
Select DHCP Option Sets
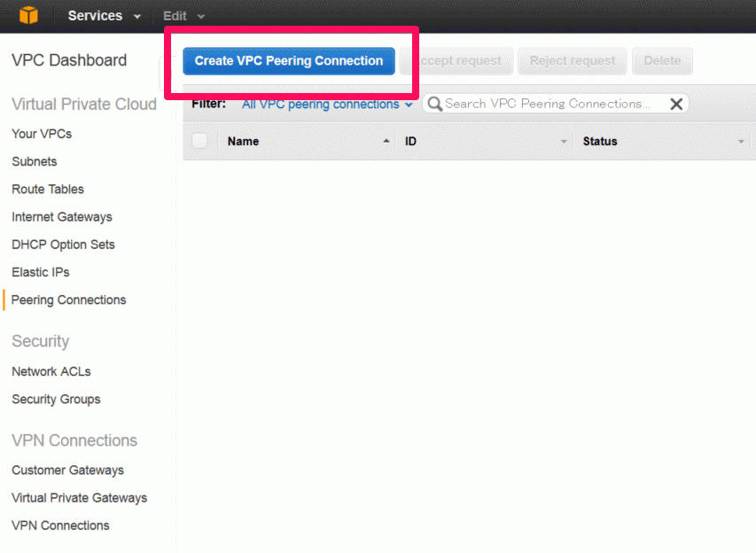click(x=63, y=245)
